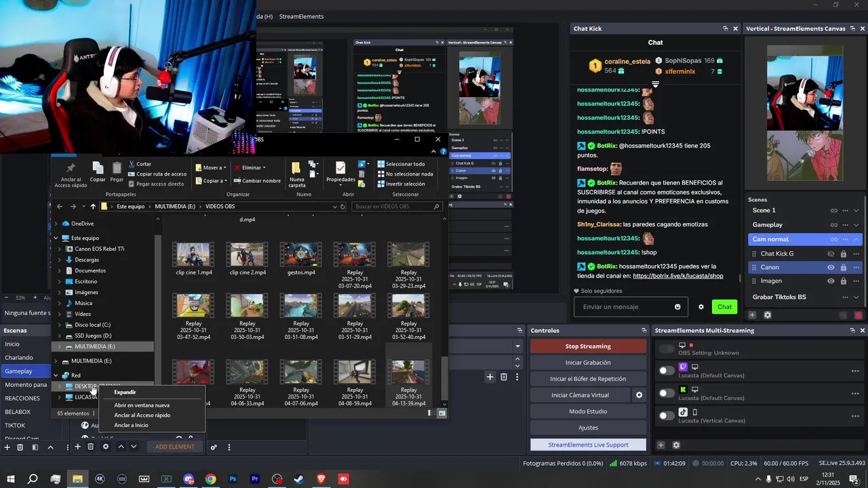Expand Este equipo in Explorer tree
Screen dimensions: 868x488
point(56,239)
